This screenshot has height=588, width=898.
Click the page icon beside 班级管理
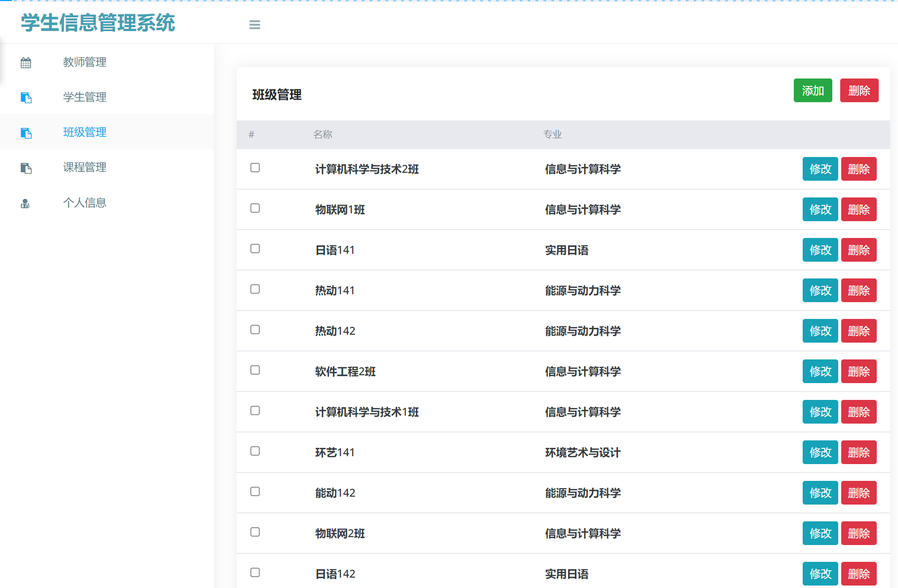(26, 133)
